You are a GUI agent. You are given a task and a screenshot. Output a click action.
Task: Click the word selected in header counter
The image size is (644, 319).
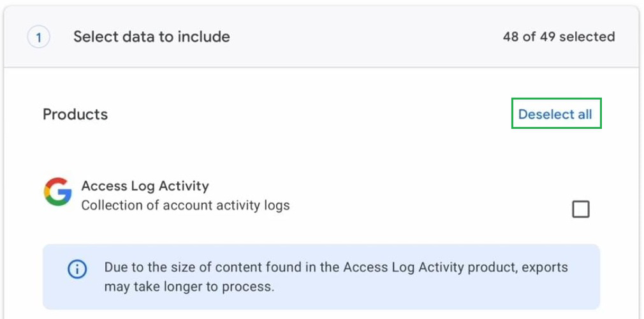tap(588, 37)
